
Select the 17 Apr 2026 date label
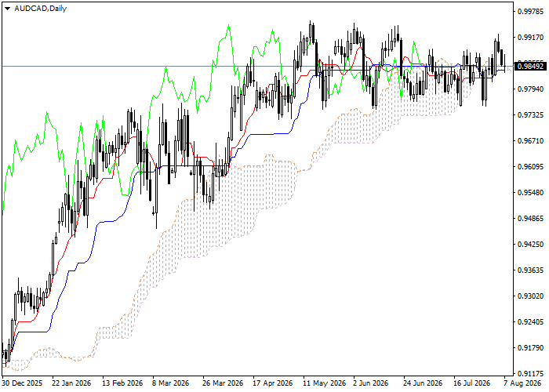pos(272,383)
